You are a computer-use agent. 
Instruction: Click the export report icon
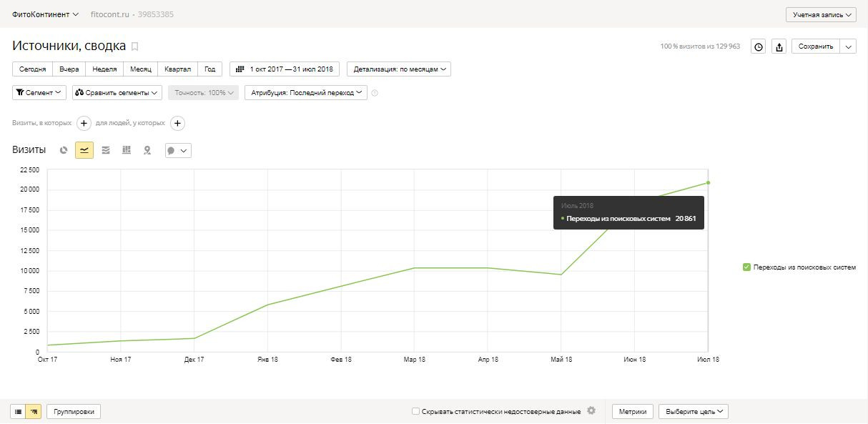pos(779,46)
